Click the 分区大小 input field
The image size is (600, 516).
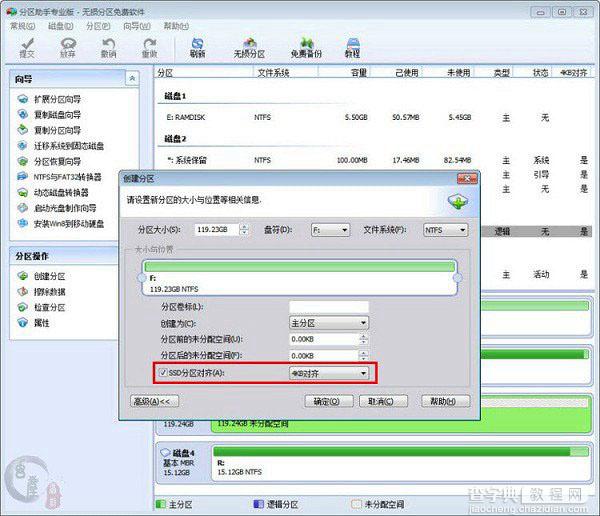[217, 230]
